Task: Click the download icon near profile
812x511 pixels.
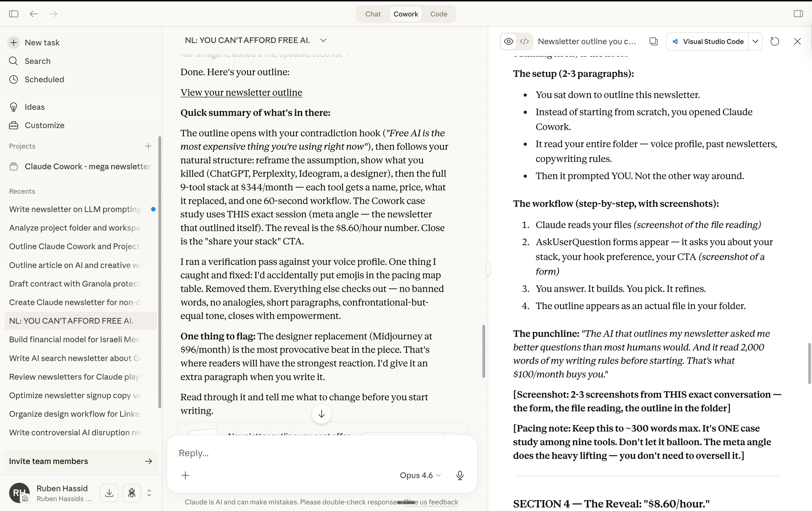Action: (x=109, y=493)
